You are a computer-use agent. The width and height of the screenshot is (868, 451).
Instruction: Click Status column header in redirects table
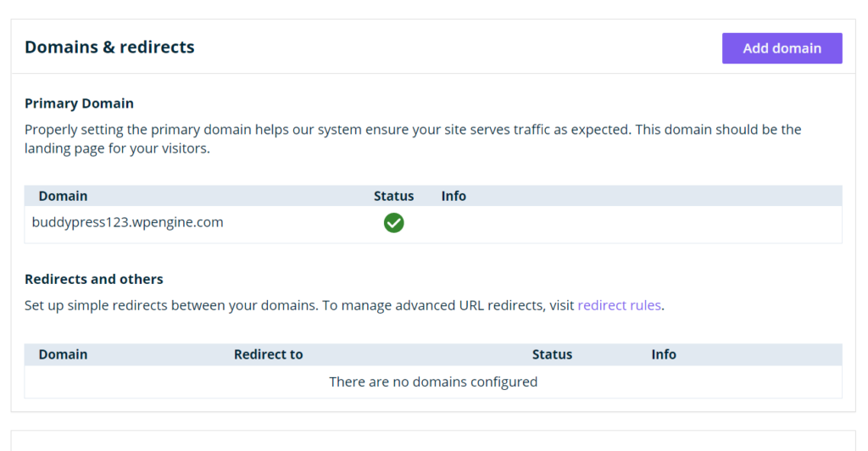coord(552,354)
